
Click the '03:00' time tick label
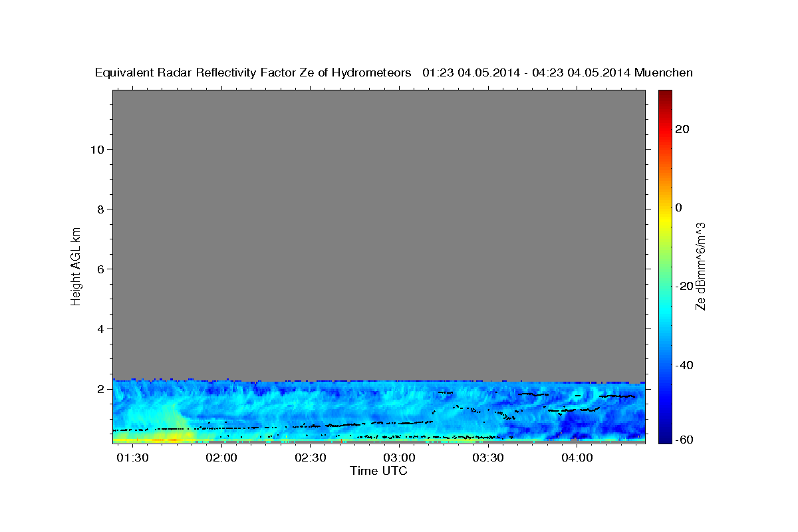pyautogui.click(x=398, y=458)
